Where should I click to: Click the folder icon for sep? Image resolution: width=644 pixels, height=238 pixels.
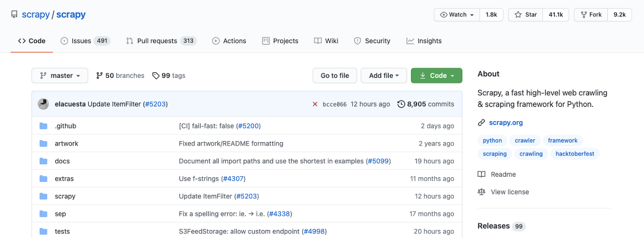click(43, 214)
